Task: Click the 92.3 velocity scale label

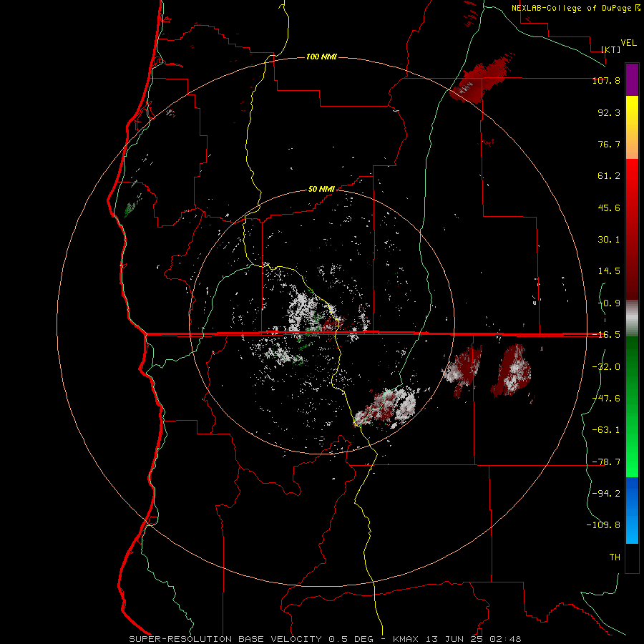Action: pyautogui.click(x=609, y=112)
